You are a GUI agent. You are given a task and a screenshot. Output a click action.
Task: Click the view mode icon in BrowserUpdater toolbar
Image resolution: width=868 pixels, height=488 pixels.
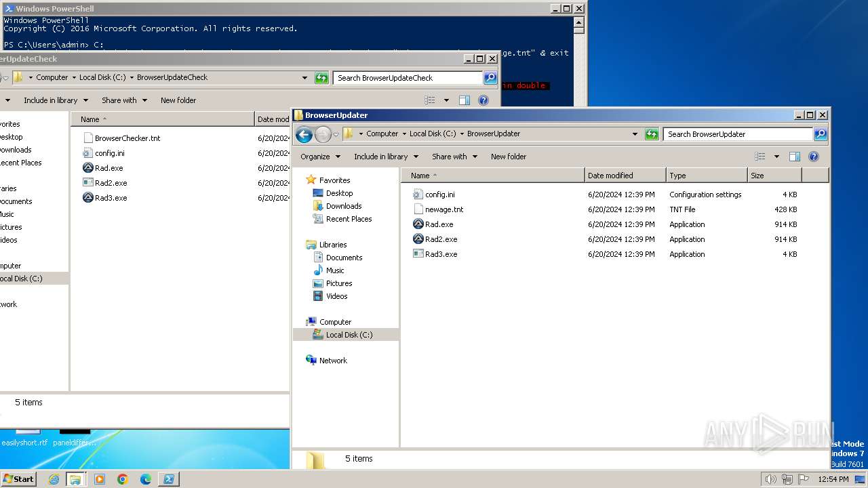759,157
